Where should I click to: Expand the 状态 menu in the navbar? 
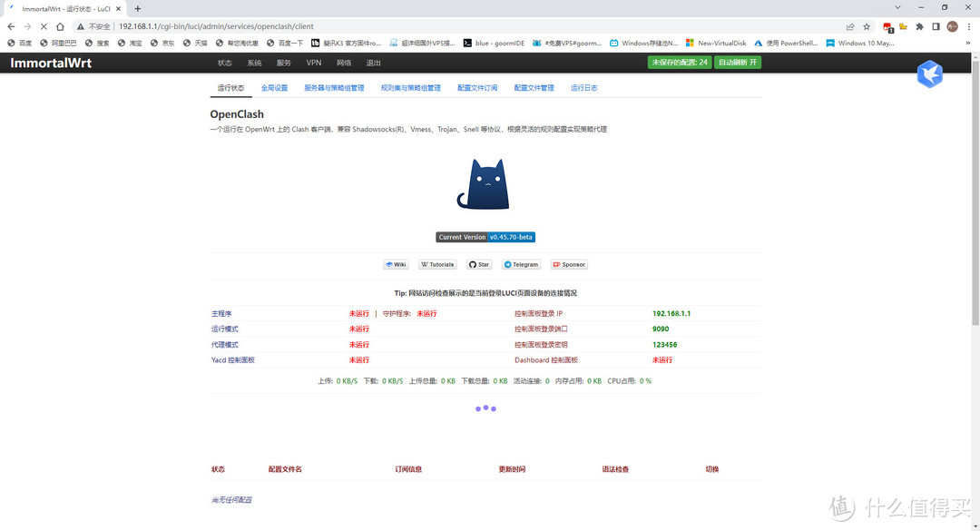pyautogui.click(x=225, y=63)
